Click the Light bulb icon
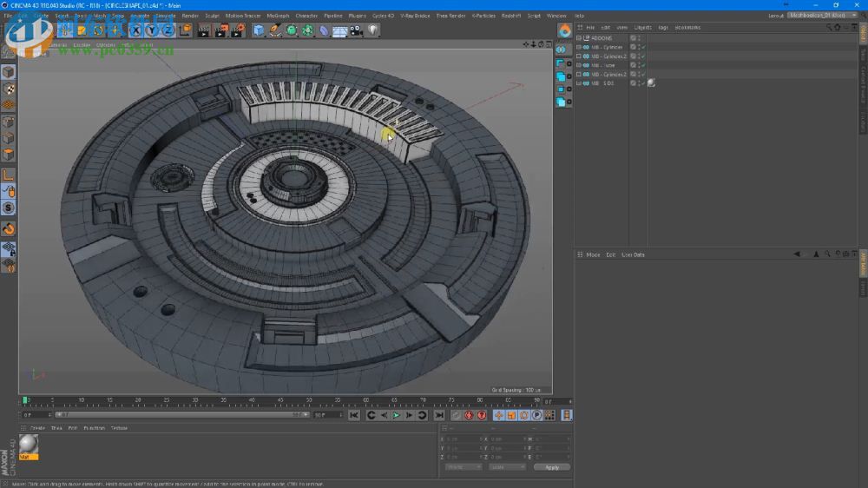The height and width of the screenshot is (488, 868). pyautogui.click(x=373, y=30)
